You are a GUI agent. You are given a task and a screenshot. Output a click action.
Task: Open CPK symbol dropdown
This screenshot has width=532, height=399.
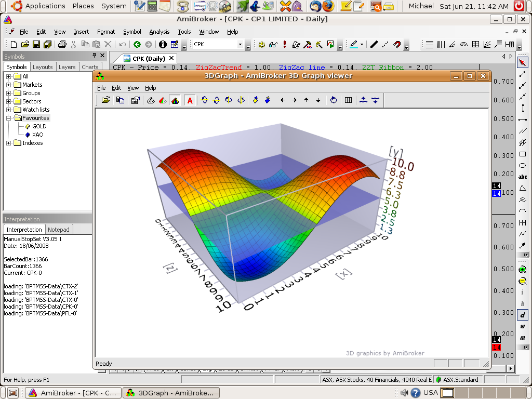pyautogui.click(x=240, y=44)
